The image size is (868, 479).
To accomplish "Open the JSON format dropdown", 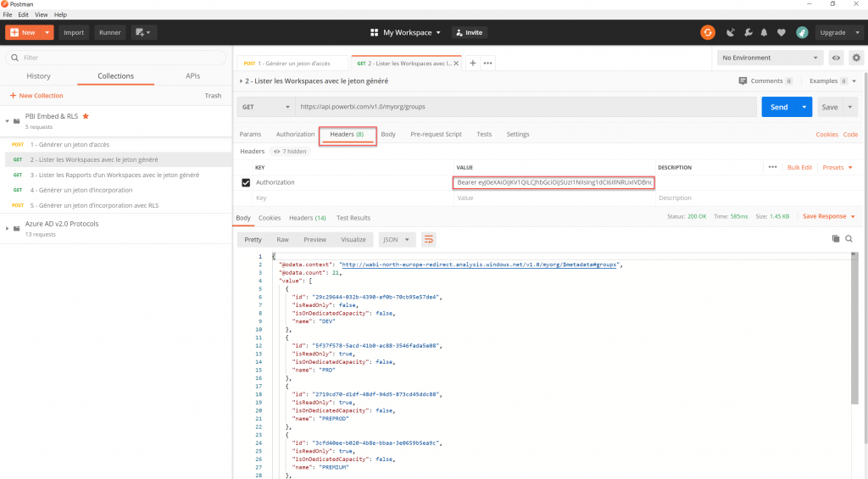I will click(397, 240).
